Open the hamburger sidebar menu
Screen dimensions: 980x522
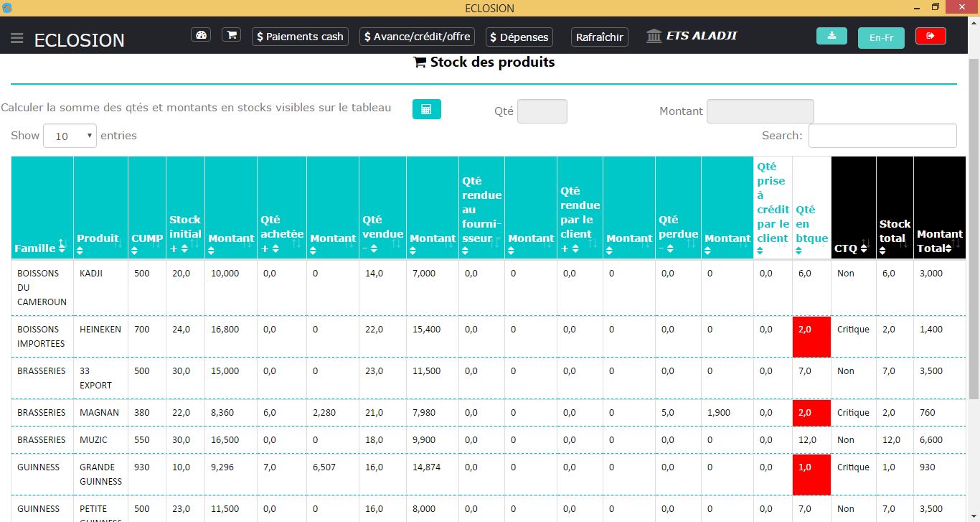click(x=17, y=38)
